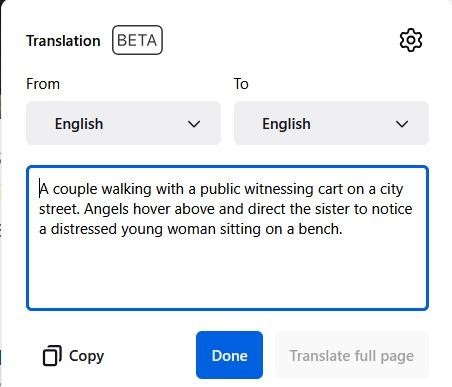Open the To language dropdown
The image size is (452, 387).
(x=331, y=123)
